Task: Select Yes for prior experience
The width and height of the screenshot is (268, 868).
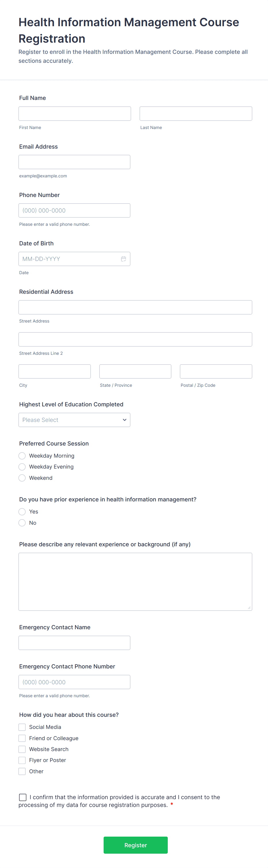Action: (22, 512)
